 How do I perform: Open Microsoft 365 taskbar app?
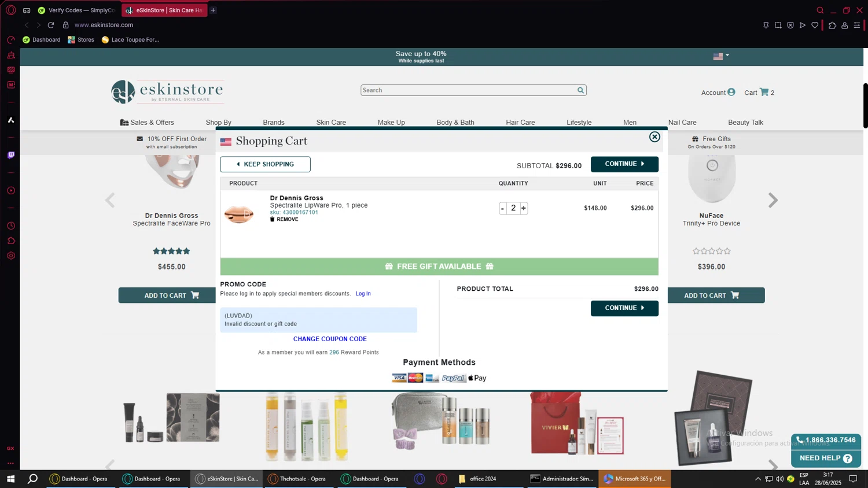click(x=635, y=479)
